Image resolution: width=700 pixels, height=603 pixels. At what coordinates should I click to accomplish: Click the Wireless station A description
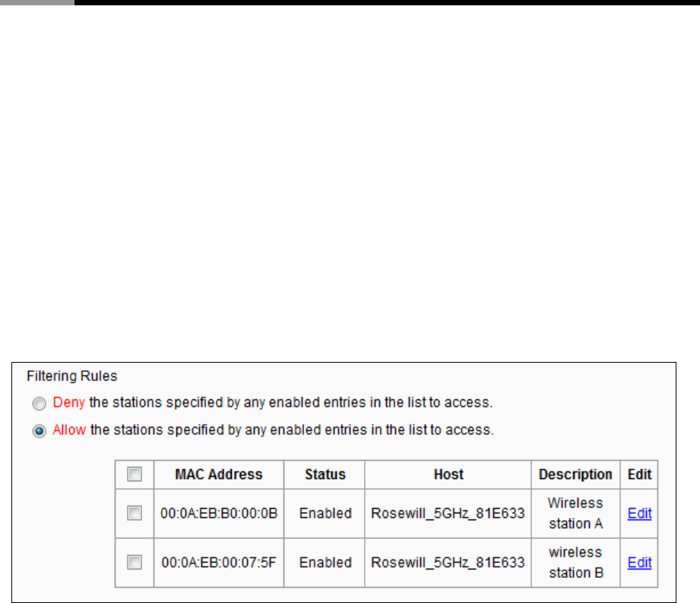[x=575, y=513]
